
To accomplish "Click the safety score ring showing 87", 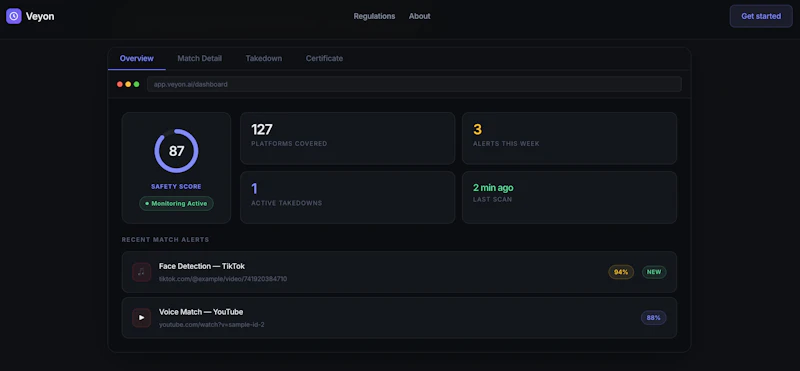I will point(177,151).
